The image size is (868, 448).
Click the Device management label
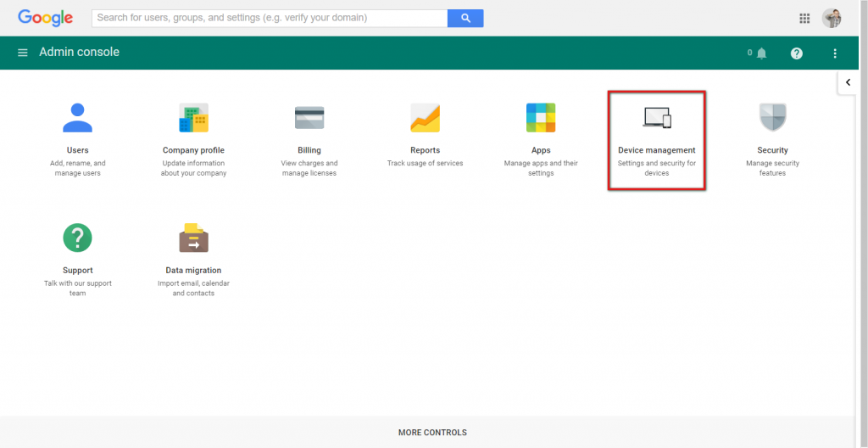[x=657, y=150]
